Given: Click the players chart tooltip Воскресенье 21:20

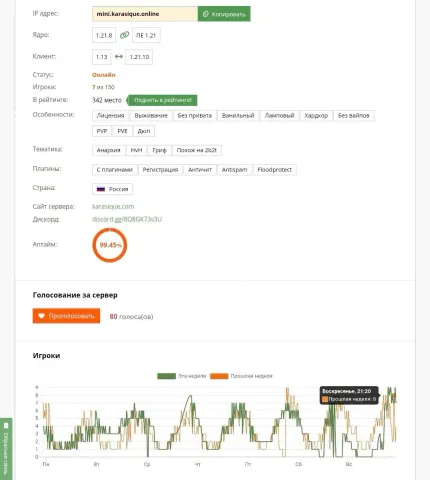Looking at the screenshot, I should point(349,395).
